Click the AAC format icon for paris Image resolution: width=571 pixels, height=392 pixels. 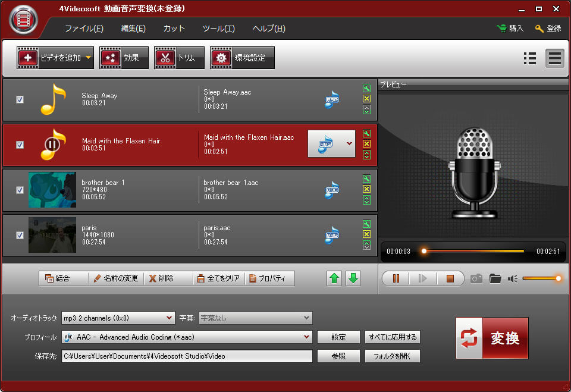click(332, 235)
